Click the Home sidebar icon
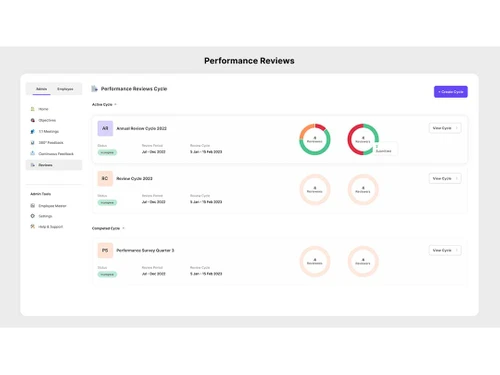 pyautogui.click(x=32, y=109)
